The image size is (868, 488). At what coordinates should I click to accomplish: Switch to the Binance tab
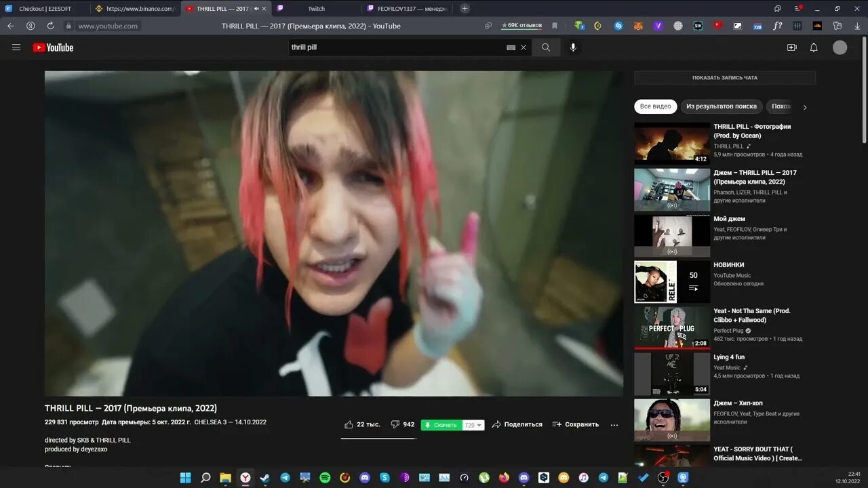[135, 9]
